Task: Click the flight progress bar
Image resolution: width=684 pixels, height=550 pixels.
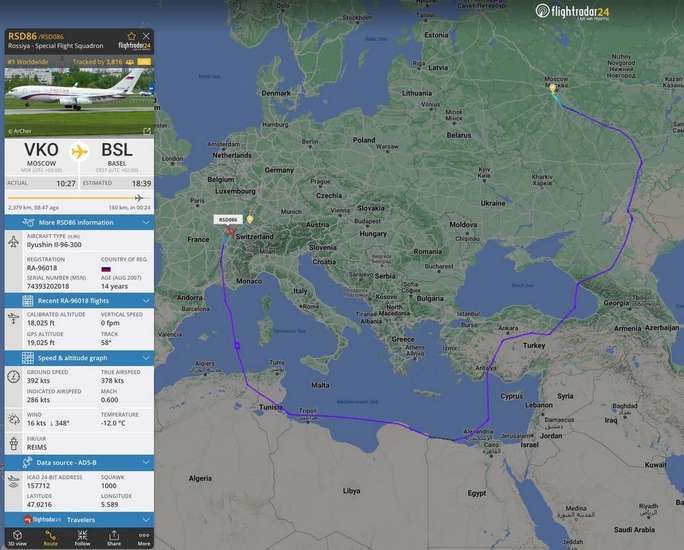Action: [78, 197]
